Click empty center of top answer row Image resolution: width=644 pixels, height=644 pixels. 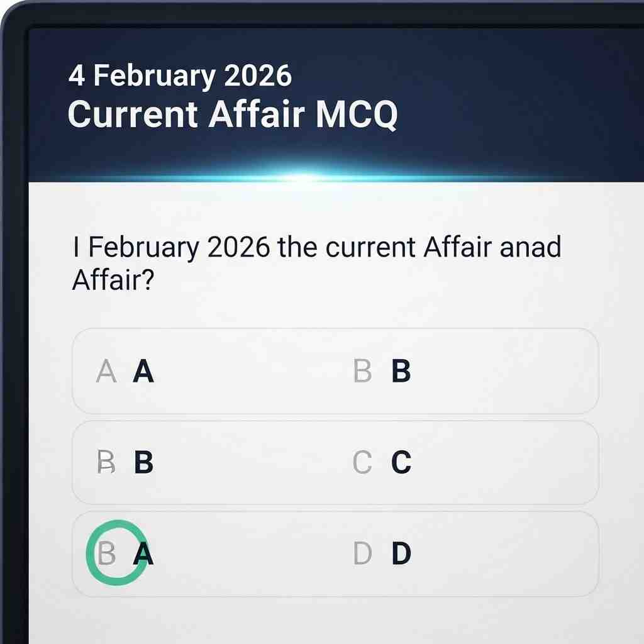click(x=252, y=371)
